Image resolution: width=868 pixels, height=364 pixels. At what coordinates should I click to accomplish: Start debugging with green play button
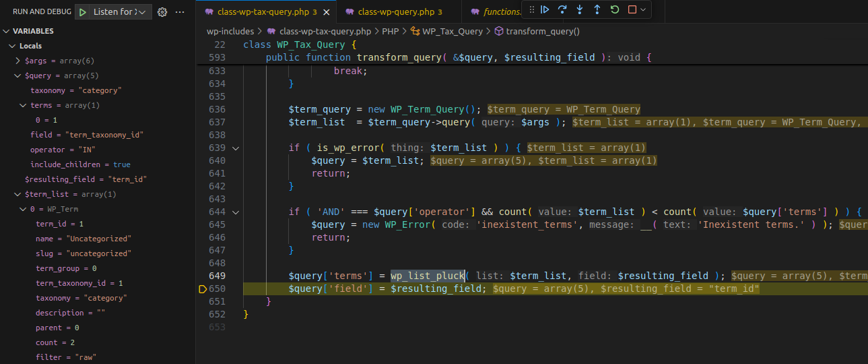[x=82, y=12]
